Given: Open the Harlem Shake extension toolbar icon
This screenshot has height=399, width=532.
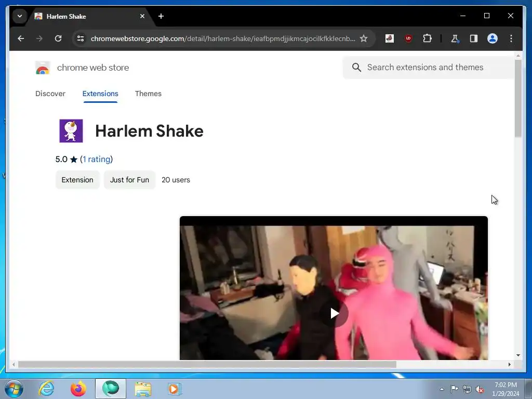Looking at the screenshot, I should 390,38.
